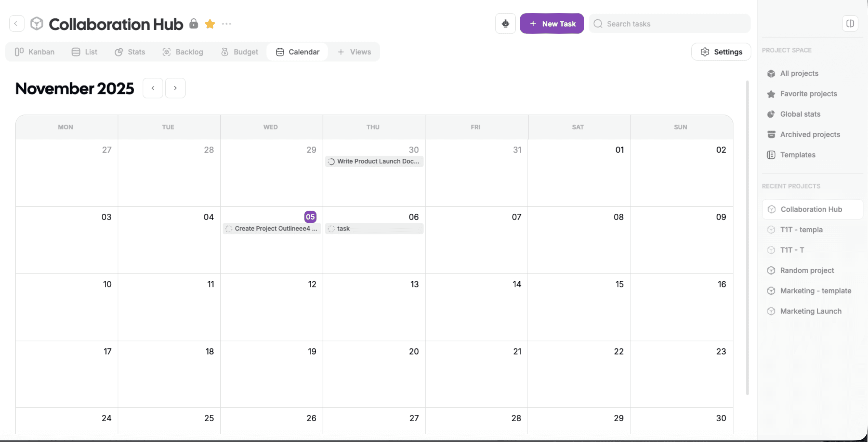Open Global stats from sidebar
The width and height of the screenshot is (868, 442).
click(800, 114)
